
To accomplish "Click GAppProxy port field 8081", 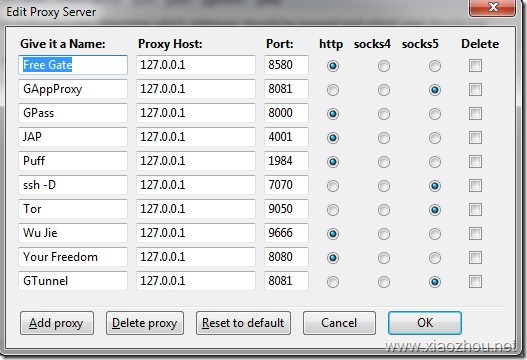I will pyautogui.click(x=286, y=89).
